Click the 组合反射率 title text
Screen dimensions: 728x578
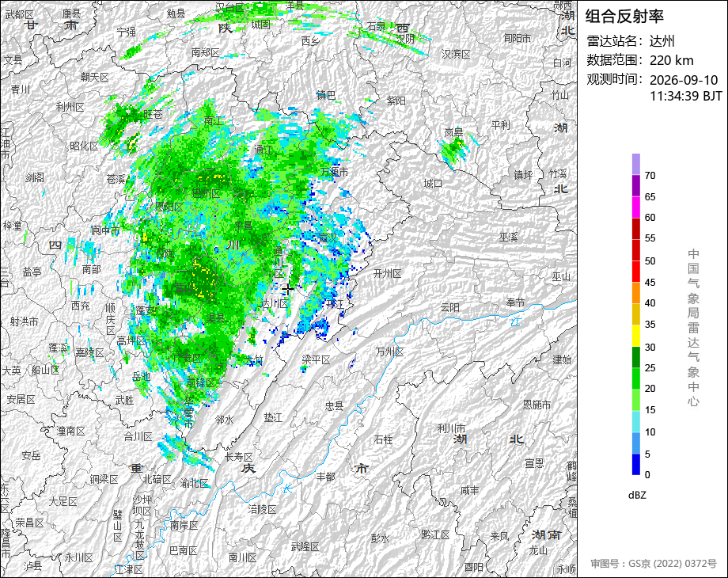(x=624, y=17)
